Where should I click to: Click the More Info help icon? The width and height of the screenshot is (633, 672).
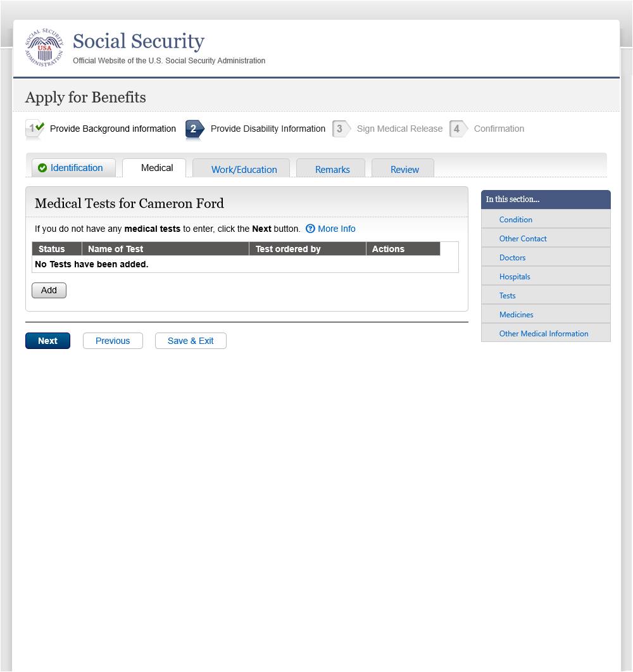tap(310, 229)
